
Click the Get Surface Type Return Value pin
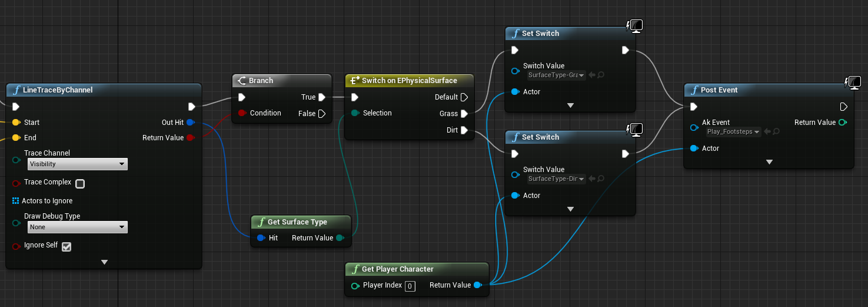[x=340, y=238]
